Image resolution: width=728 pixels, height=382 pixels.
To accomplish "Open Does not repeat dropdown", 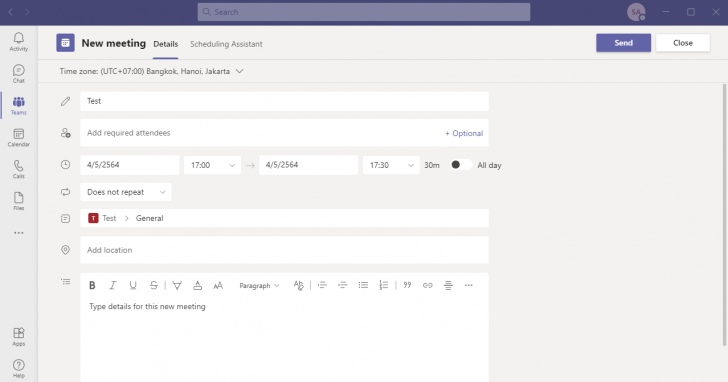I will pyautogui.click(x=126, y=192).
